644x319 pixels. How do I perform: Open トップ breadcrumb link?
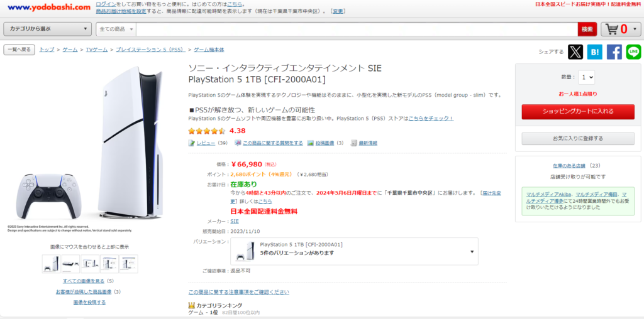(47, 50)
